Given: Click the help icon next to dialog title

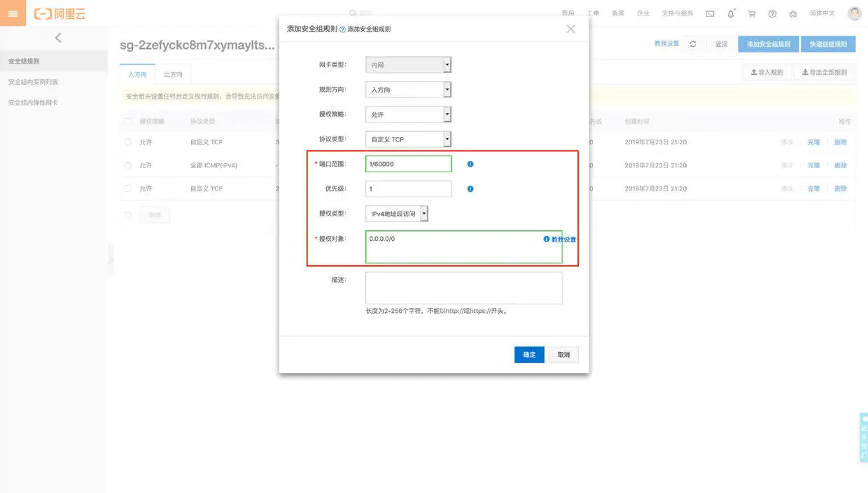Looking at the screenshot, I should pos(342,29).
